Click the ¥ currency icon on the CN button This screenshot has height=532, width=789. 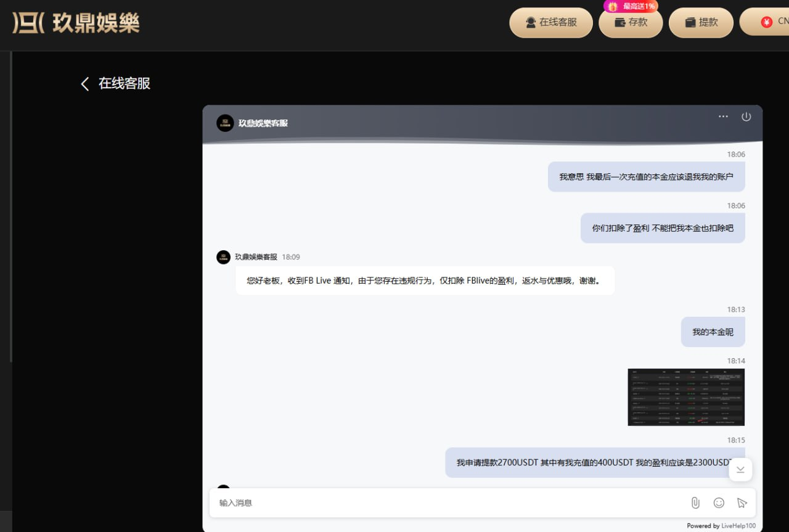(x=766, y=22)
